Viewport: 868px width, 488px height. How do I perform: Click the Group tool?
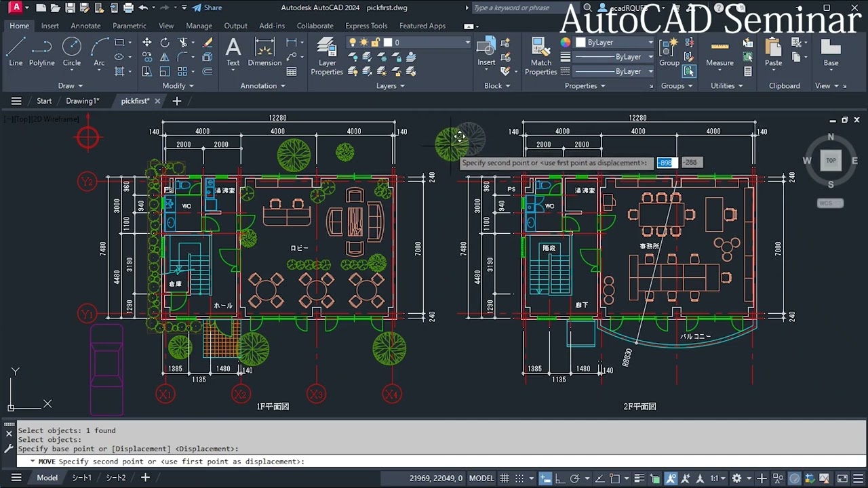[x=669, y=52]
